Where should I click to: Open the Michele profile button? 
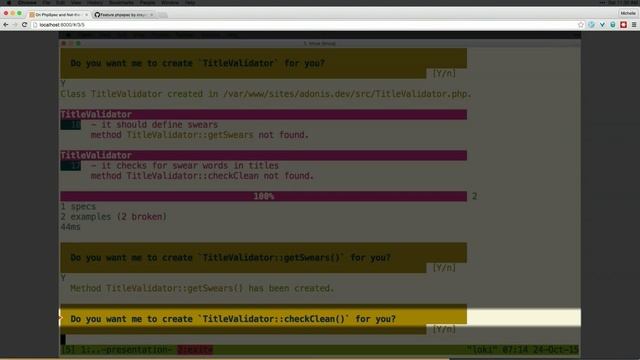tap(628, 13)
